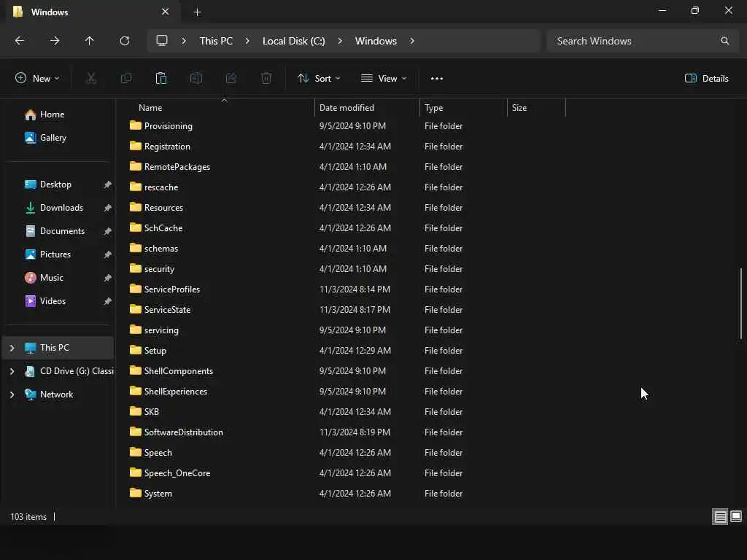The image size is (747, 560).
Task: Click the Copy icon in toolbar
Action: pos(126,79)
